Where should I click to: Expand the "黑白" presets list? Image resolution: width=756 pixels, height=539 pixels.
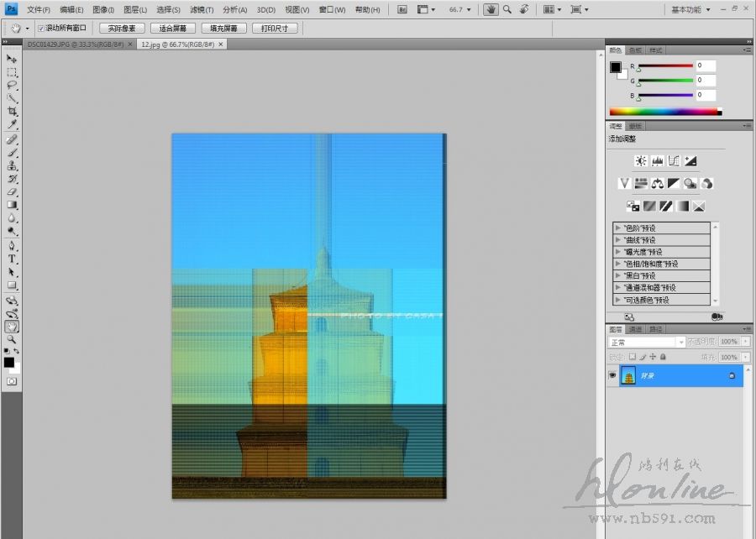(618, 275)
